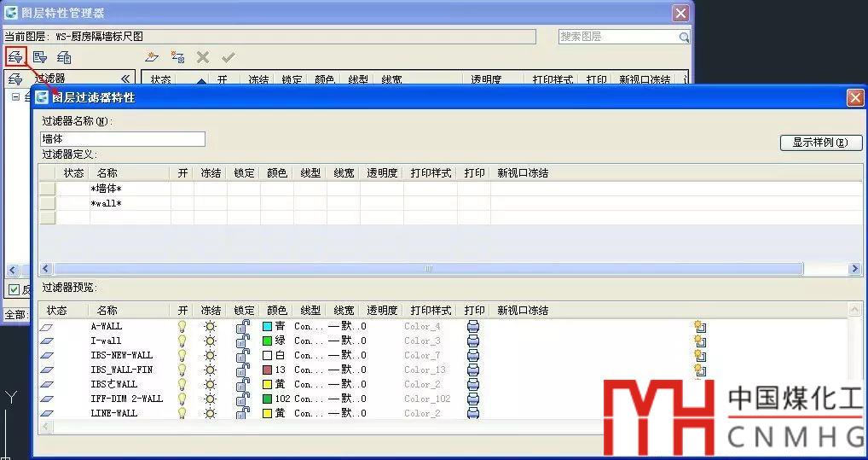868x460 pixels.
Task: Click the Con... linetype of A-WALL row
Action: click(309, 326)
